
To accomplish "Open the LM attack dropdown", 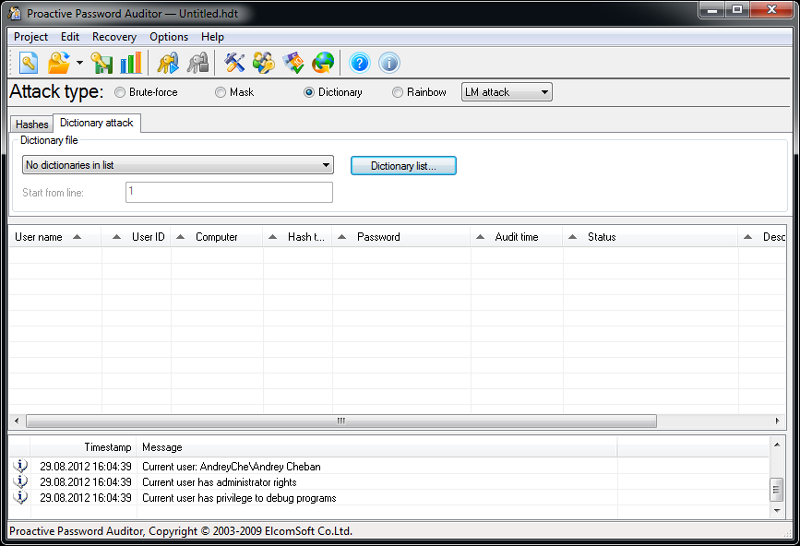I will (x=506, y=93).
